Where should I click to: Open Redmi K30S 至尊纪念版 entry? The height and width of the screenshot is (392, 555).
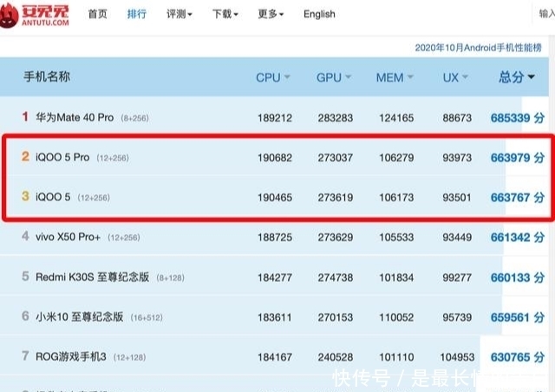93,277
